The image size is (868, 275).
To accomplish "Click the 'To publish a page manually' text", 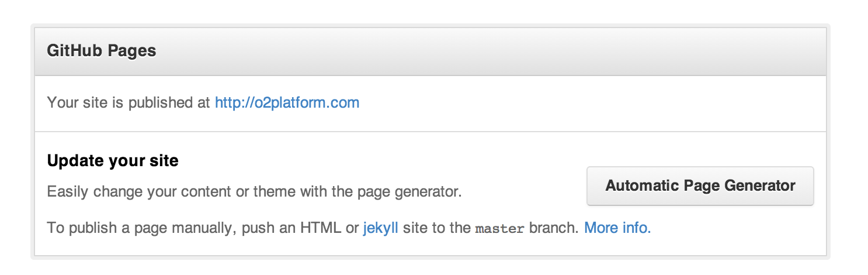I will click(x=140, y=228).
